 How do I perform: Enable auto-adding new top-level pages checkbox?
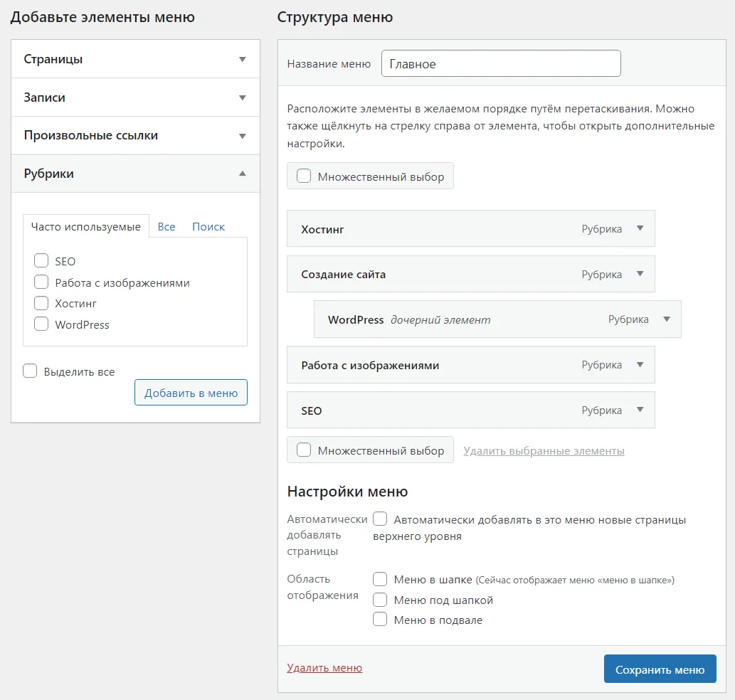click(380, 519)
